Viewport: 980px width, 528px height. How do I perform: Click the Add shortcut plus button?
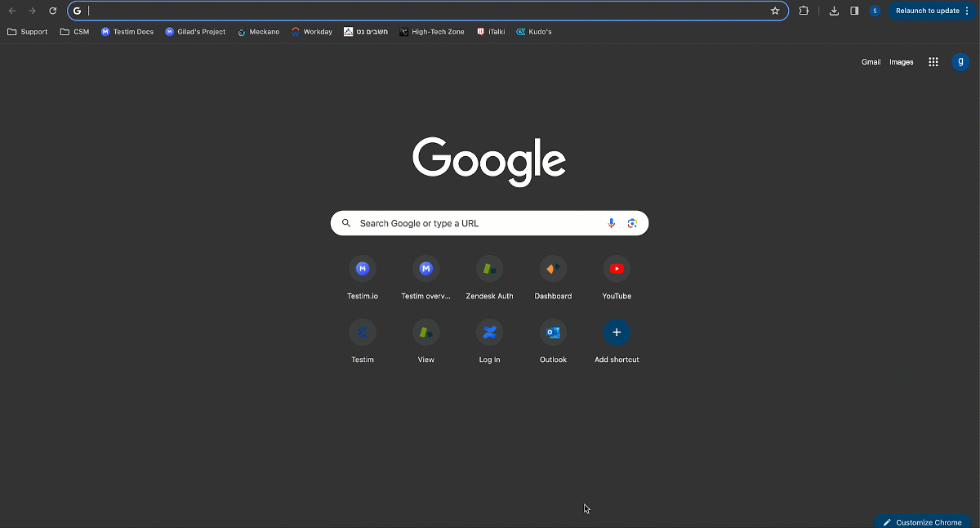point(617,333)
